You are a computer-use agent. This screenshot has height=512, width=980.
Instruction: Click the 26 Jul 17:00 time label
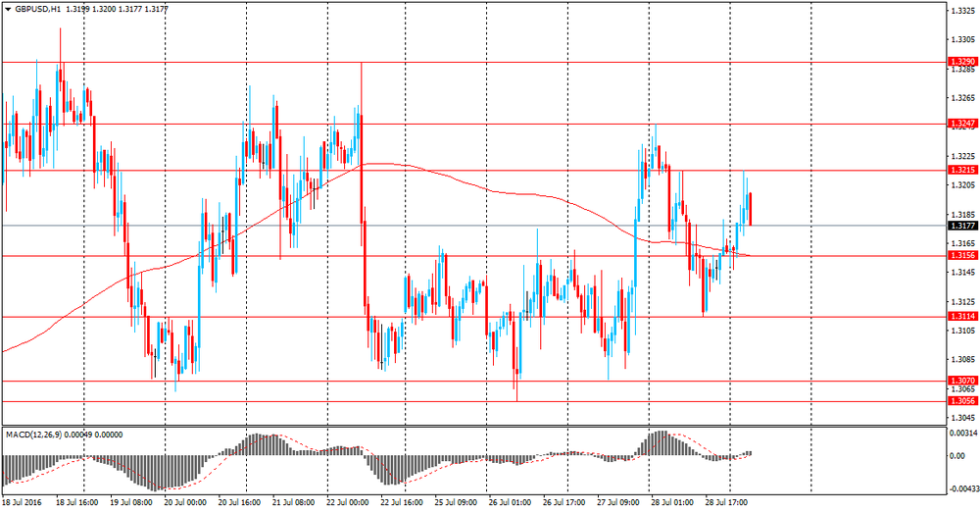[563, 502]
